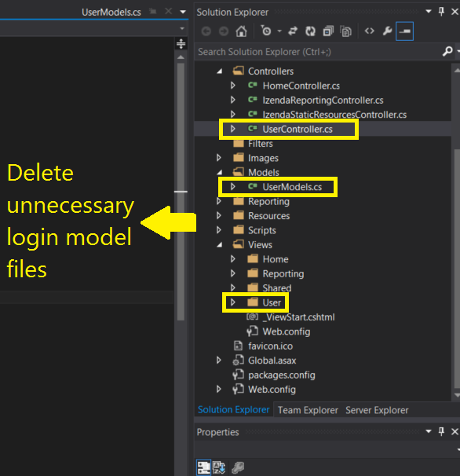Expand the UserController.cs node
The height and width of the screenshot is (476, 460).
232,129
